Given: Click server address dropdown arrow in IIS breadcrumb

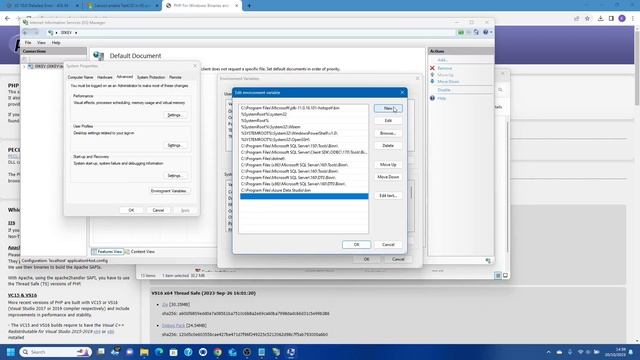Looking at the screenshot, I should (x=76, y=33).
